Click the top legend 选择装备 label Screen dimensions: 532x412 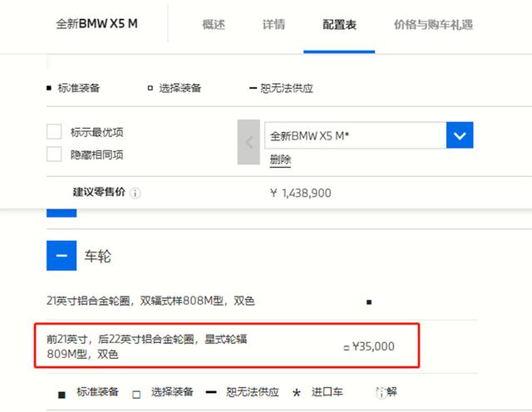click(x=180, y=88)
